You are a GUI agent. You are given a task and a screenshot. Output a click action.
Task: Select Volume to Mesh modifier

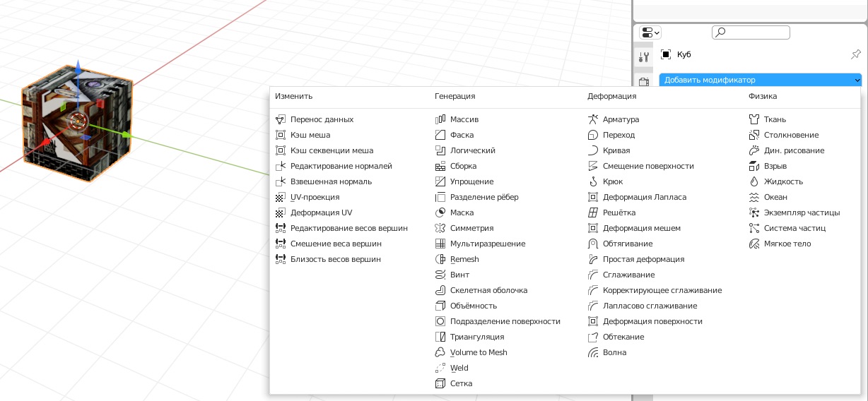[471, 352]
